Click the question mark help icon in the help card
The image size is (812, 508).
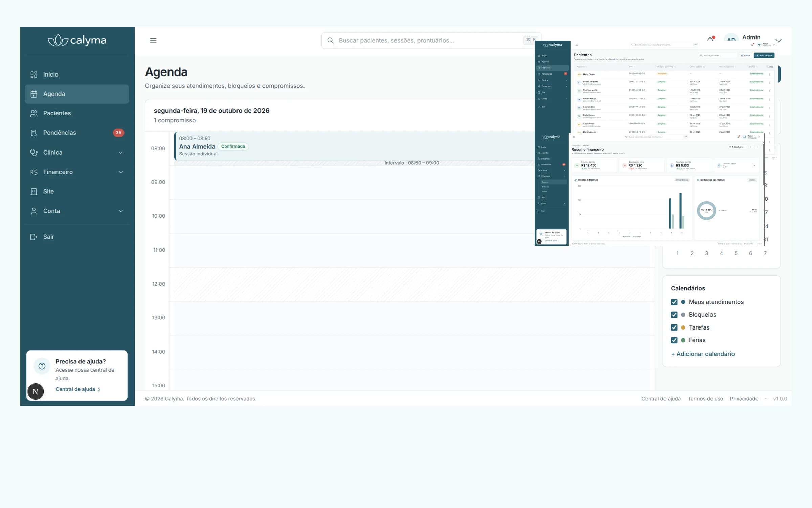click(42, 366)
